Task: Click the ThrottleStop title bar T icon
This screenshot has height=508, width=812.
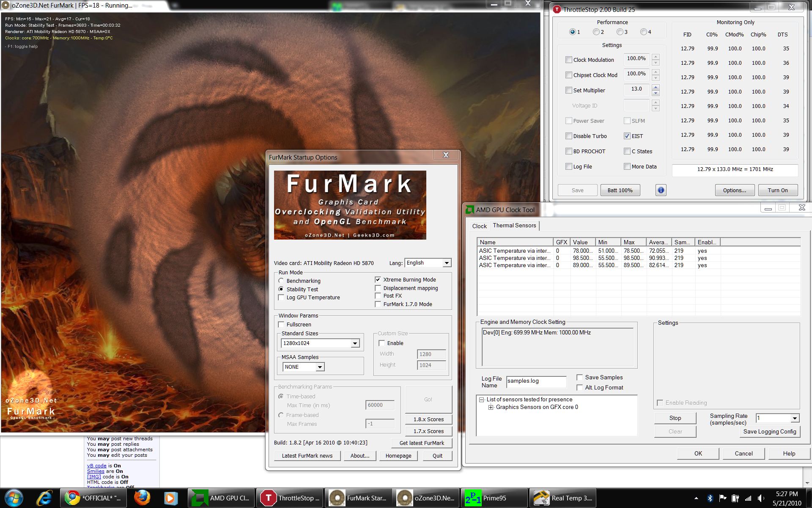Action: (x=557, y=9)
